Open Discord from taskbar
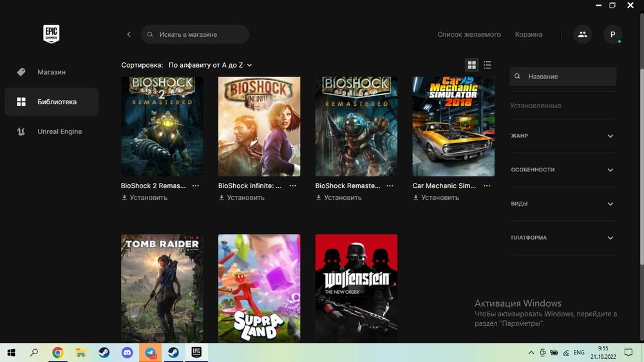This screenshot has width=644, height=362. point(127,352)
